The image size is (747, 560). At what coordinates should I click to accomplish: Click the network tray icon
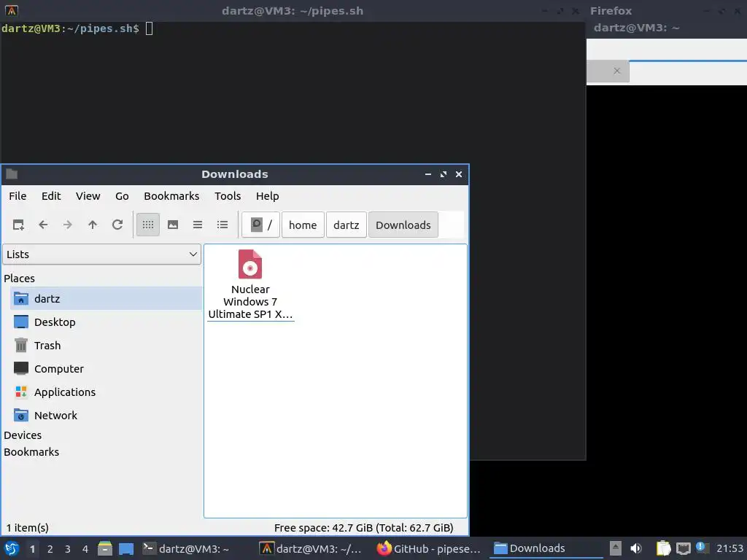point(683,548)
